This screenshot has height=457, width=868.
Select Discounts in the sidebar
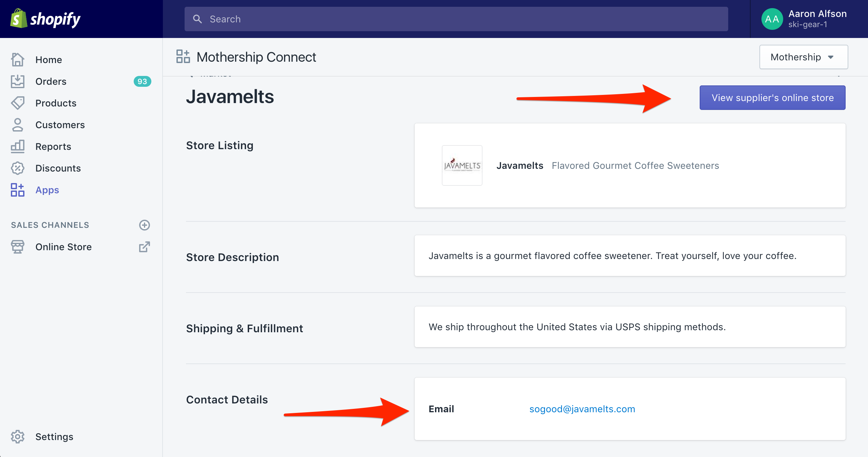point(58,168)
